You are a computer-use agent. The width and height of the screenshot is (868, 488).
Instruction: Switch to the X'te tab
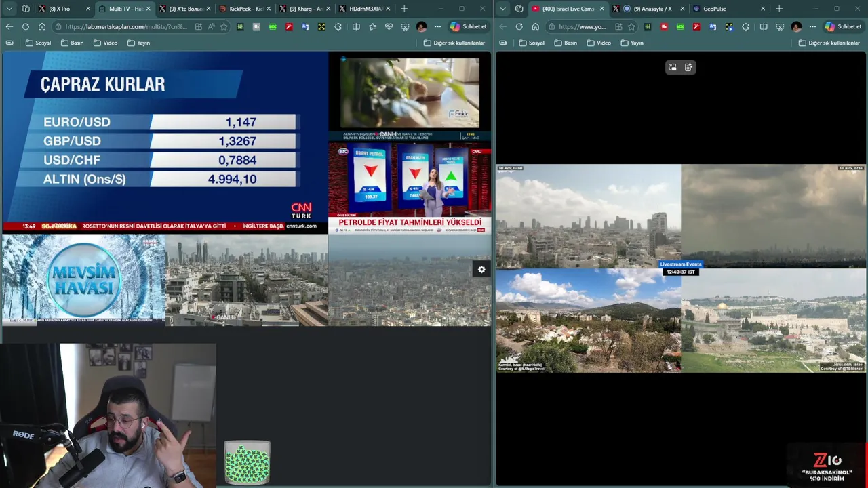pos(184,9)
